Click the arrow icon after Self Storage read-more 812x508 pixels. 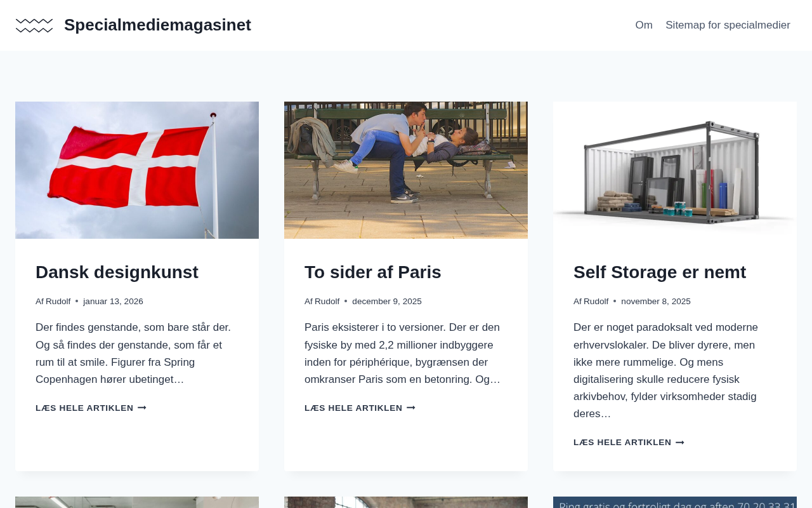[x=680, y=442]
